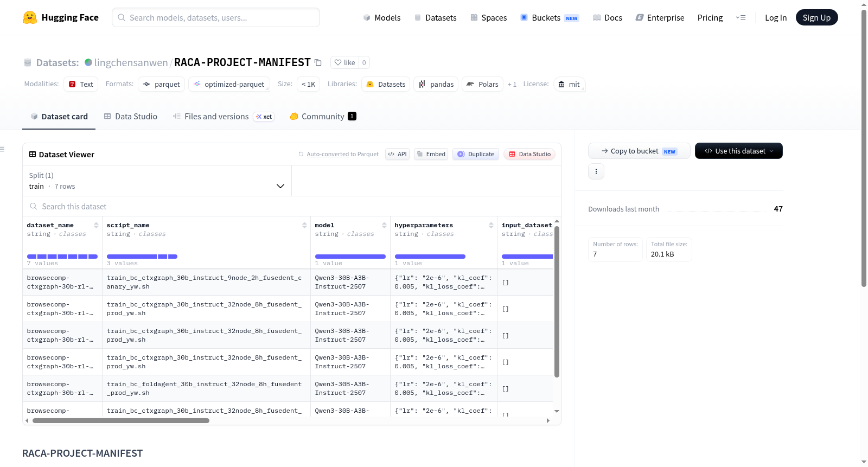
Task: Click the page vertical scrollbar
Action: tap(864, 148)
